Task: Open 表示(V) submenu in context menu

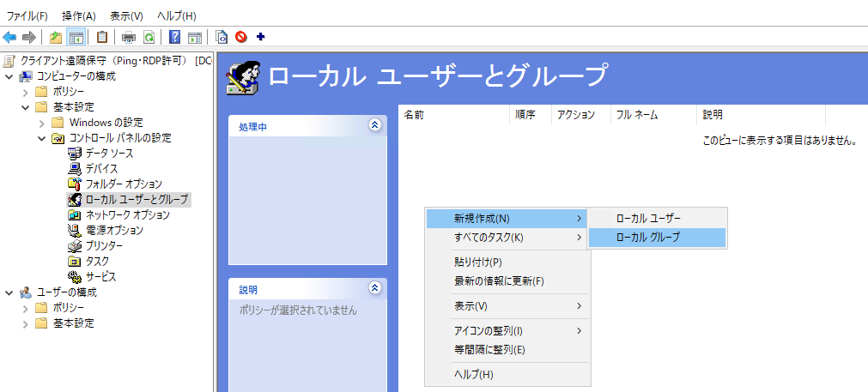Action: pyautogui.click(x=506, y=305)
